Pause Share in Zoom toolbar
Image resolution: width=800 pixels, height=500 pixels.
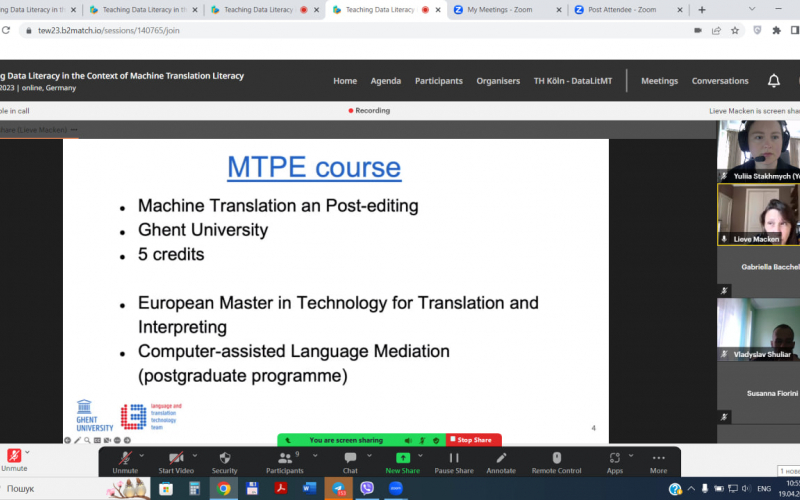click(454, 463)
